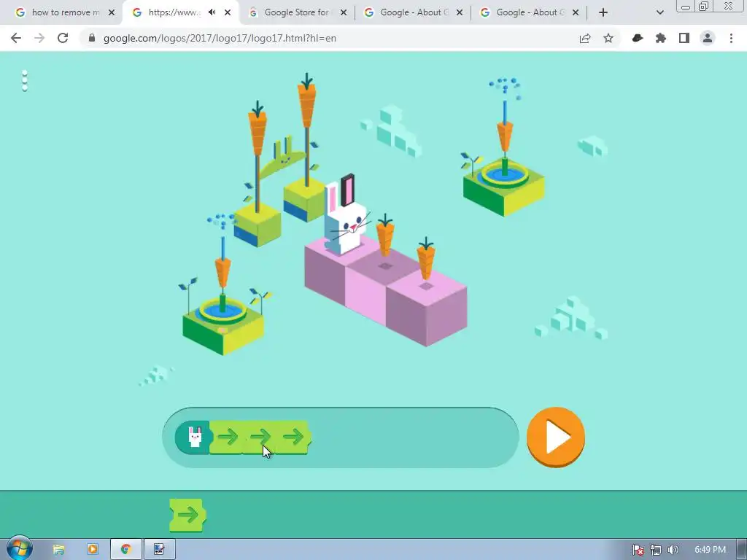The height and width of the screenshot is (560, 747).
Task: Click Chrome taskbar icon
Action: click(125, 550)
